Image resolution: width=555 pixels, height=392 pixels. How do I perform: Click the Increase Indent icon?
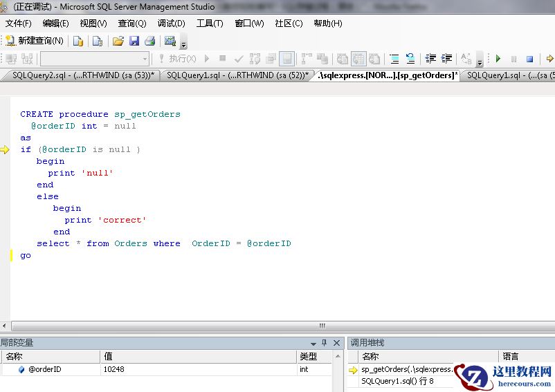pyautogui.click(x=446, y=59)
